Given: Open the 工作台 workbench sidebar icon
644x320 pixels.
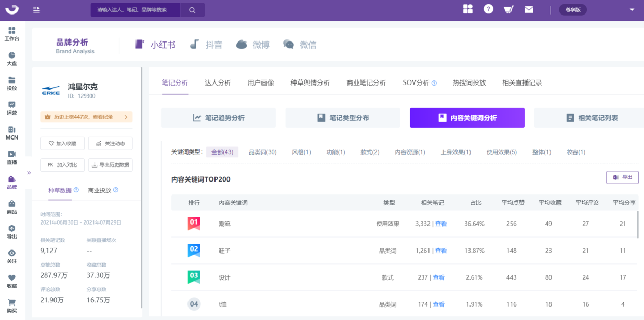Looking at the screenshot, I should tap(12, 34).
